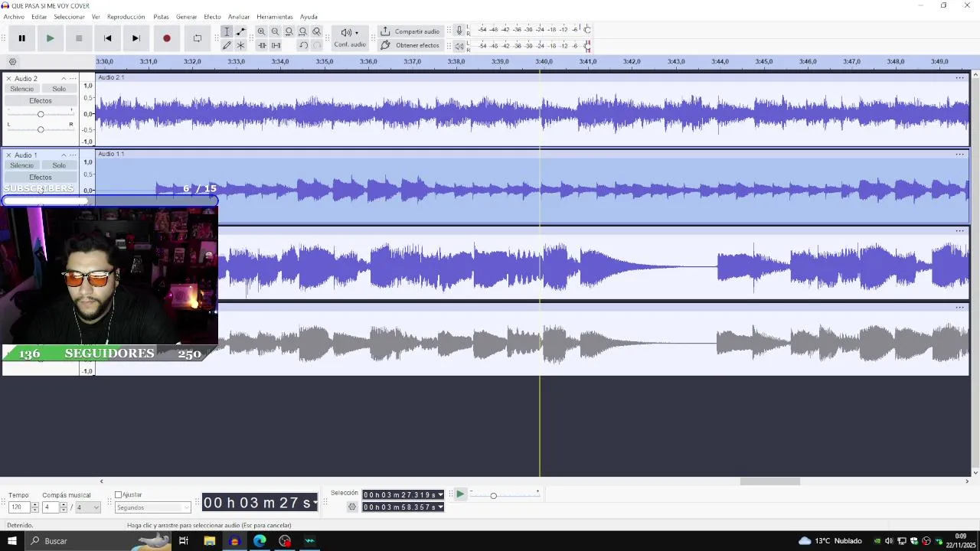Fit project to width zoom icon
This screenshot has height=551, width=980.
point(302,31)
